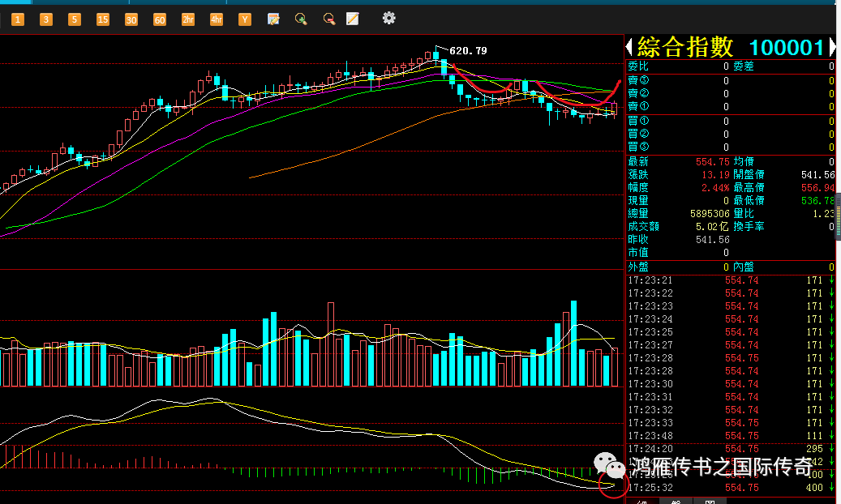Switch to the 2hr chart period
Viewport: 841px width, 504px height.
[x=188, y=19]
